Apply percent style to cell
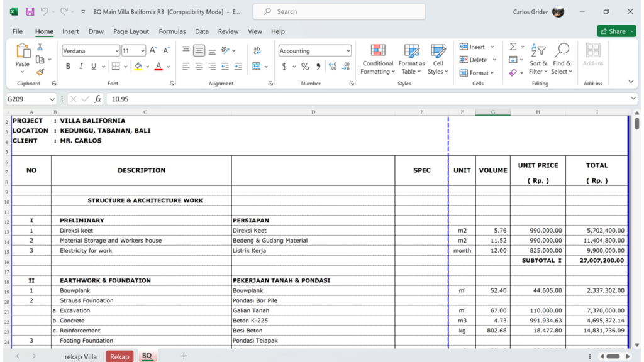 [x=305, y=67]
